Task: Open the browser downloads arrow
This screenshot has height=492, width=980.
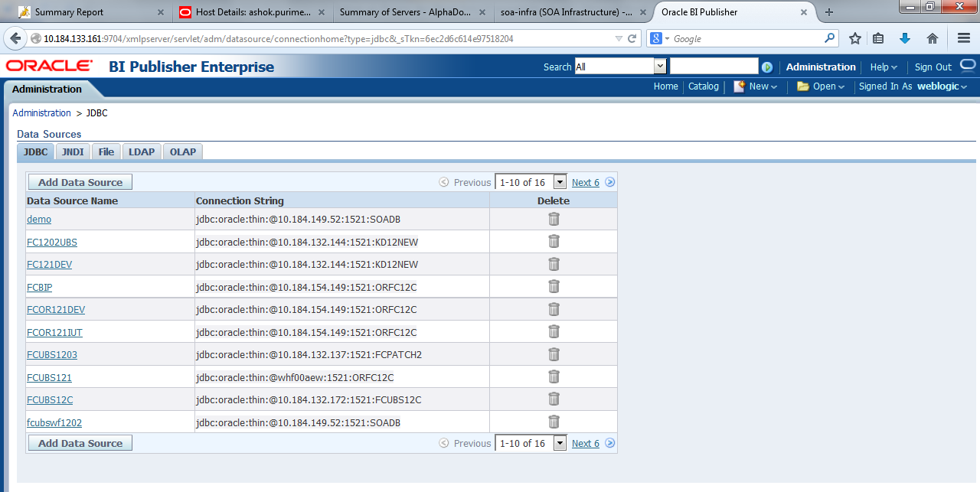Action: pos(905,38)
